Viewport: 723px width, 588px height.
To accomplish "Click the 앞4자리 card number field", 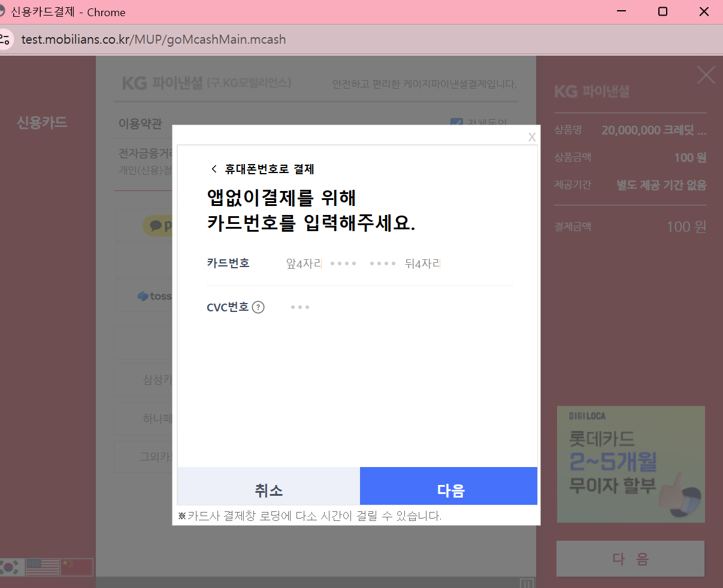I will [x=304, y=263].
